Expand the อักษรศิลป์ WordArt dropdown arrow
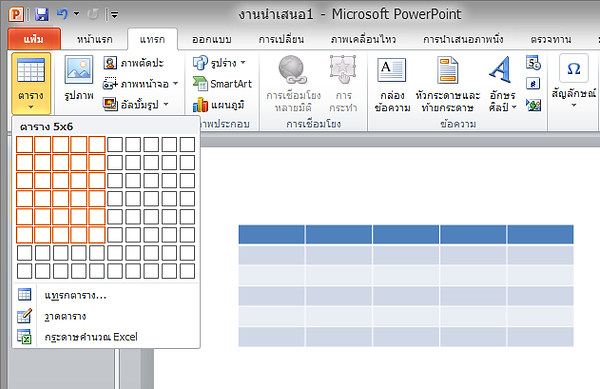 tap(514, 107)
